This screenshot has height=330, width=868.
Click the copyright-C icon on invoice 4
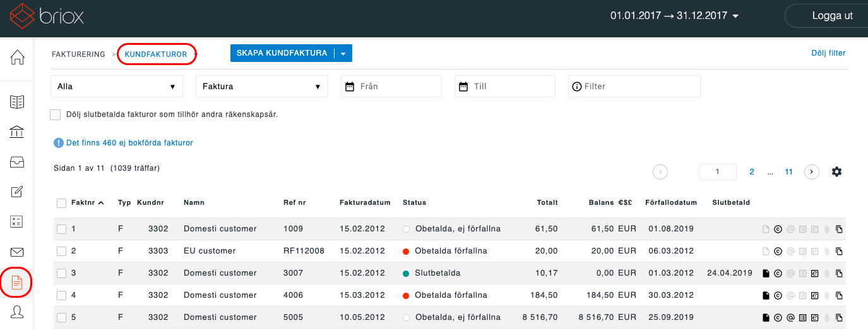(x=778, y=295)
